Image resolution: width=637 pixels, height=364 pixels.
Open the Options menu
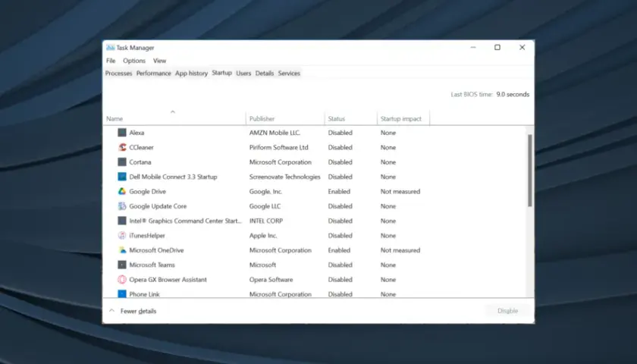[x=134, y=61]
